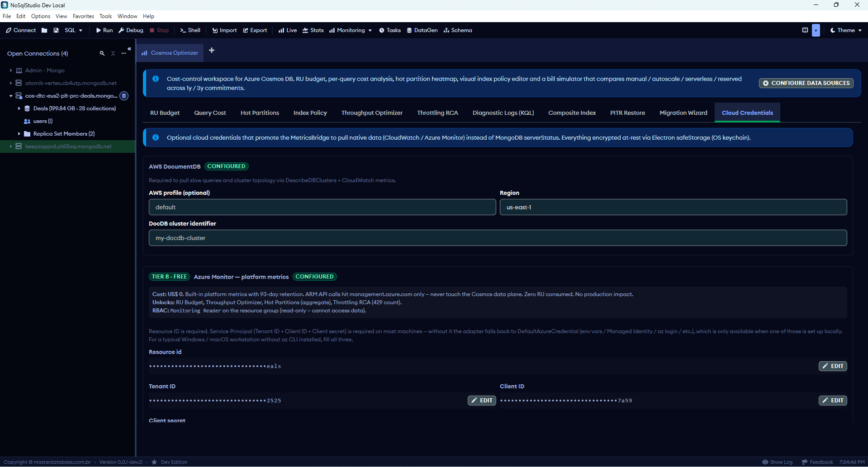This screenshot has width=868, height=467.
Task: Click the Connect toolbar button
Action: pos(21,30)
